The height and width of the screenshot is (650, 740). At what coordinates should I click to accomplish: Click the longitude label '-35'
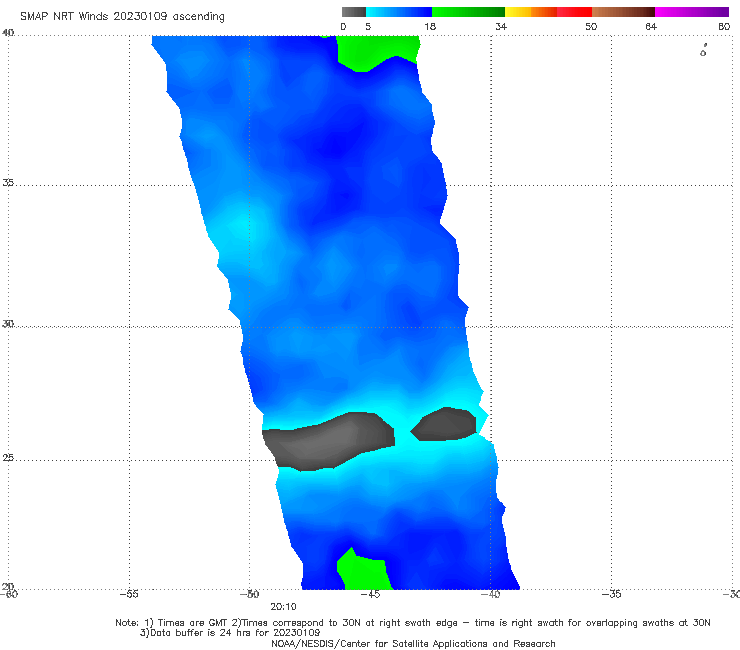[612, 594]
